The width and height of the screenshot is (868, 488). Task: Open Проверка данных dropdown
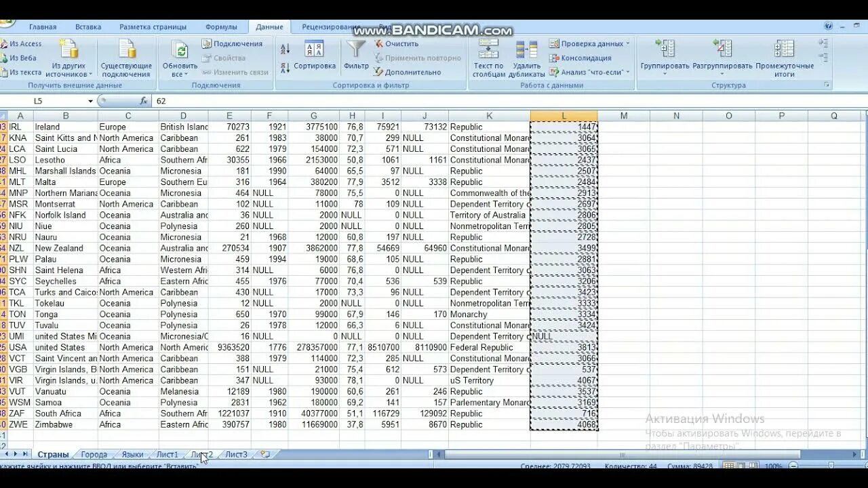(x=589, y=43)
